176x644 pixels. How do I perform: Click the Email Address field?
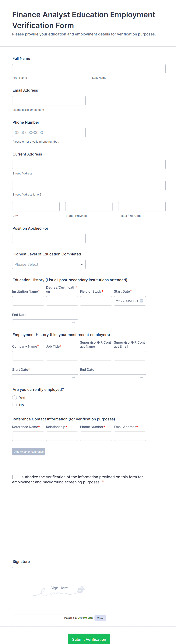[x=49, y=101]
